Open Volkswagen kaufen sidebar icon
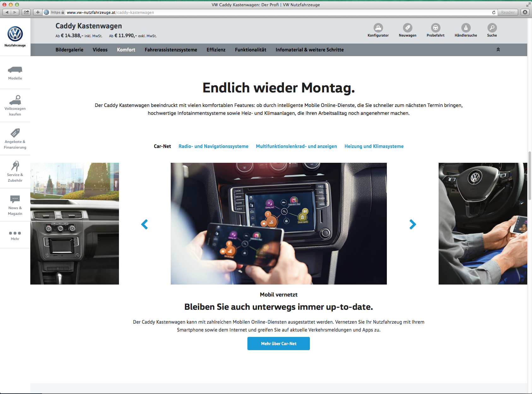The height and width of the screenshot is (394, 532). click(15, 100)
